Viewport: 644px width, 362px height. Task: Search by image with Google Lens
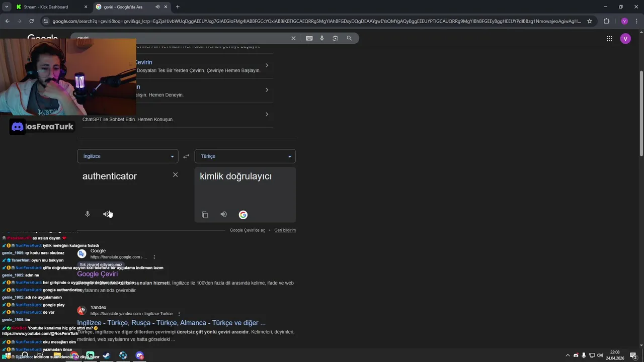(336, 38)
